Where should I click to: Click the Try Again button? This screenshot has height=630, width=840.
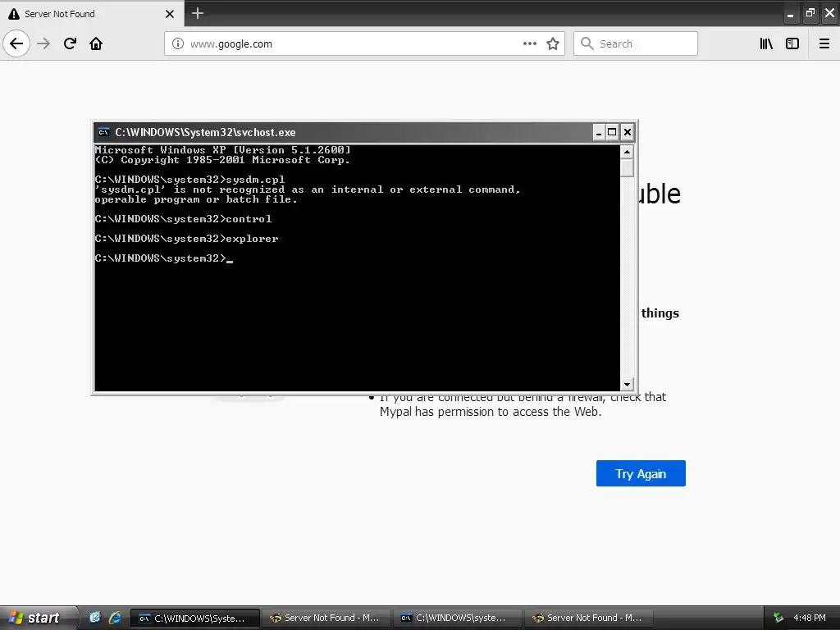click(641, 473)
